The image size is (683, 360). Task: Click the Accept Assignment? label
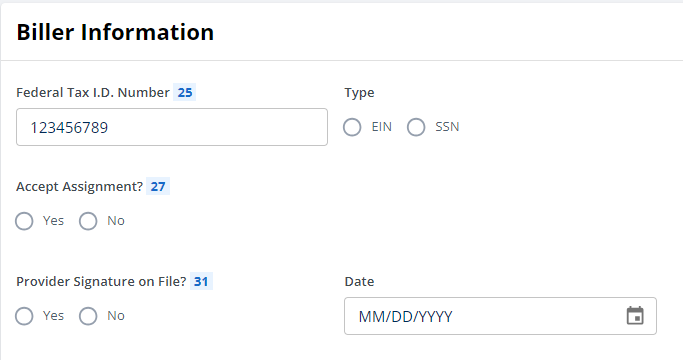click(x=79, y=187)
